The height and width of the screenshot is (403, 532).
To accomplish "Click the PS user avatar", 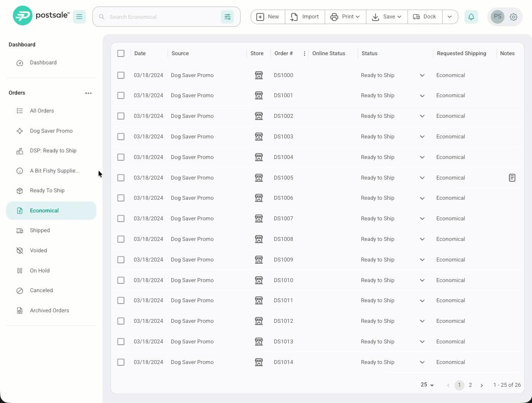I will [x=497, y=17].
